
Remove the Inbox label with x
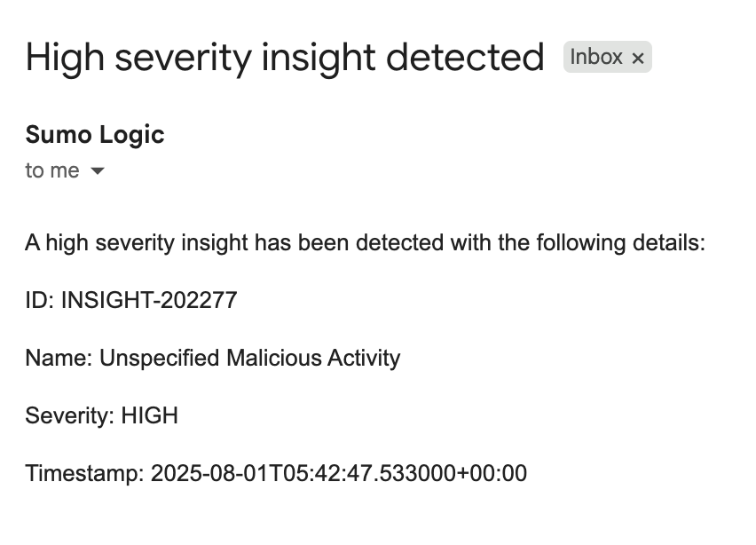click(637, 59)
